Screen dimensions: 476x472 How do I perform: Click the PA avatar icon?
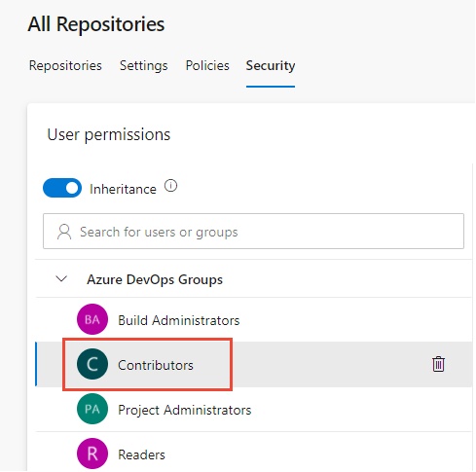click(x=92, y=409)
